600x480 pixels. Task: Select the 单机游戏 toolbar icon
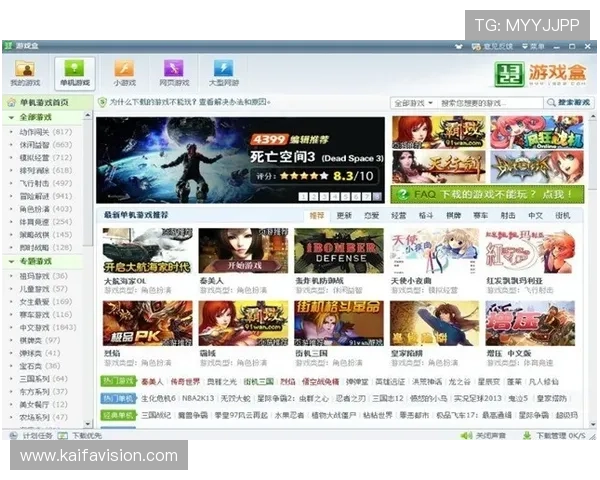pyautogui.click(x=75, y=73)
